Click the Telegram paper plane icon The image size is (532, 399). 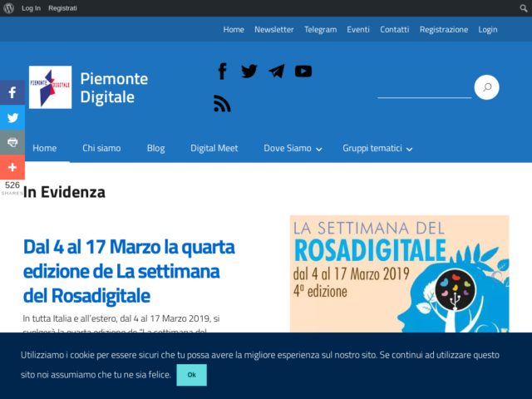click(277, 71)
